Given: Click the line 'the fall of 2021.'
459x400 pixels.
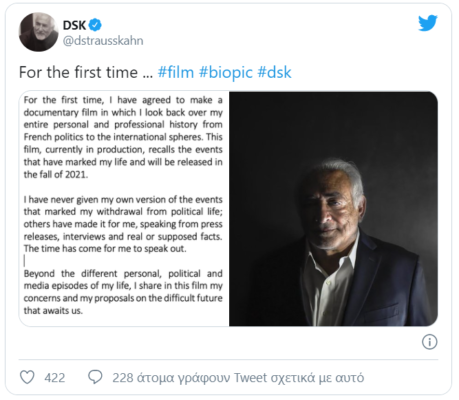Looking at the screenshot, I should [56, 174].
